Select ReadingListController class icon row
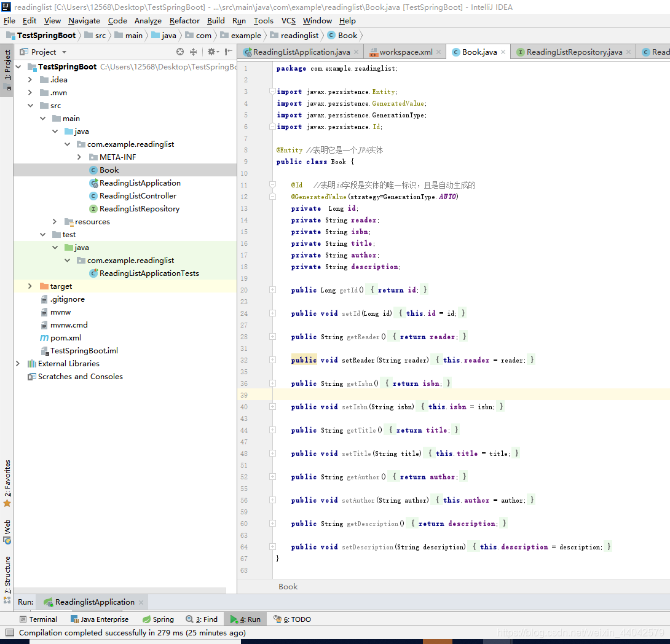 point(125,195)
